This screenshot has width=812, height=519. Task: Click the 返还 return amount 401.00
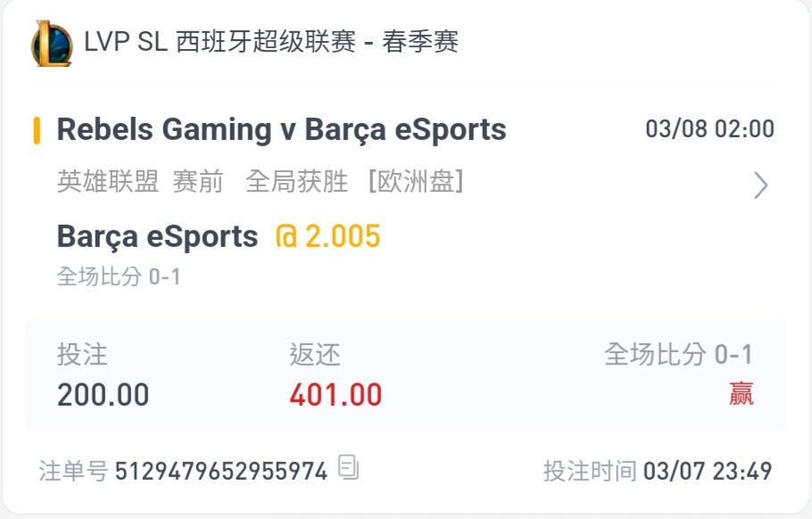pos(336,395)
